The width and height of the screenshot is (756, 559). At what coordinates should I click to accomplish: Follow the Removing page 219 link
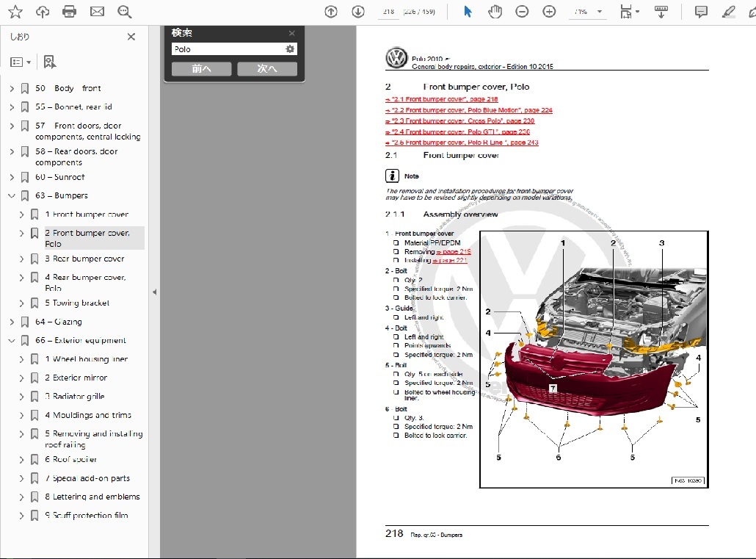(453, 251)
